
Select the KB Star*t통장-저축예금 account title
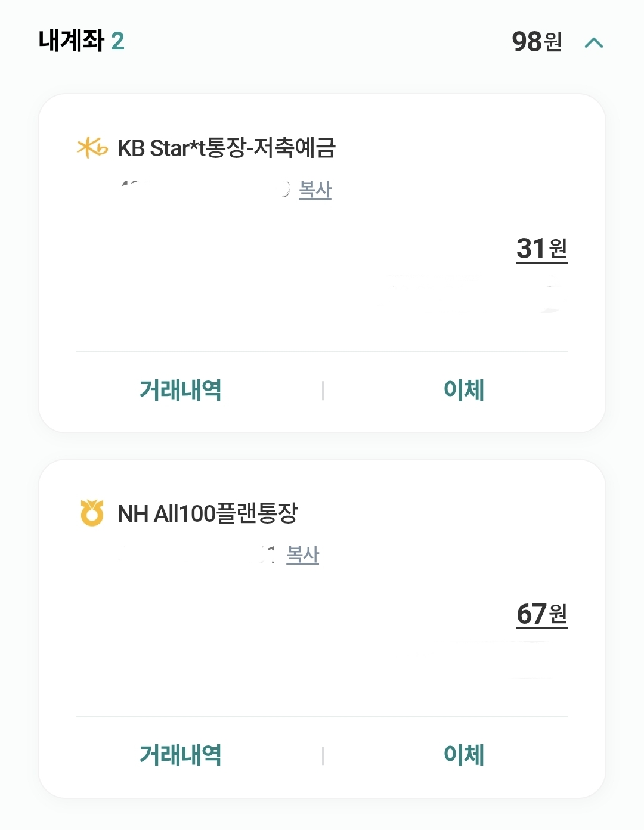tap(227, 148)
